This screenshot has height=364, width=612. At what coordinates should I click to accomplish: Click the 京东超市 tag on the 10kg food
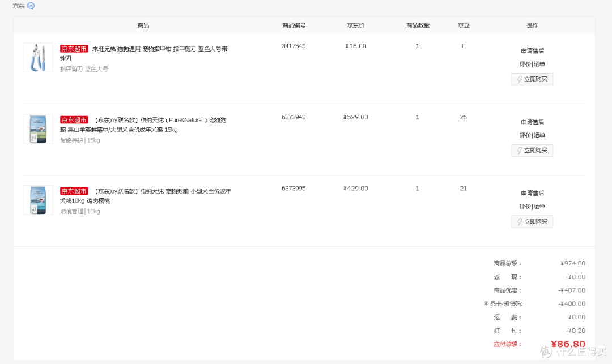(x=74, y=191)
